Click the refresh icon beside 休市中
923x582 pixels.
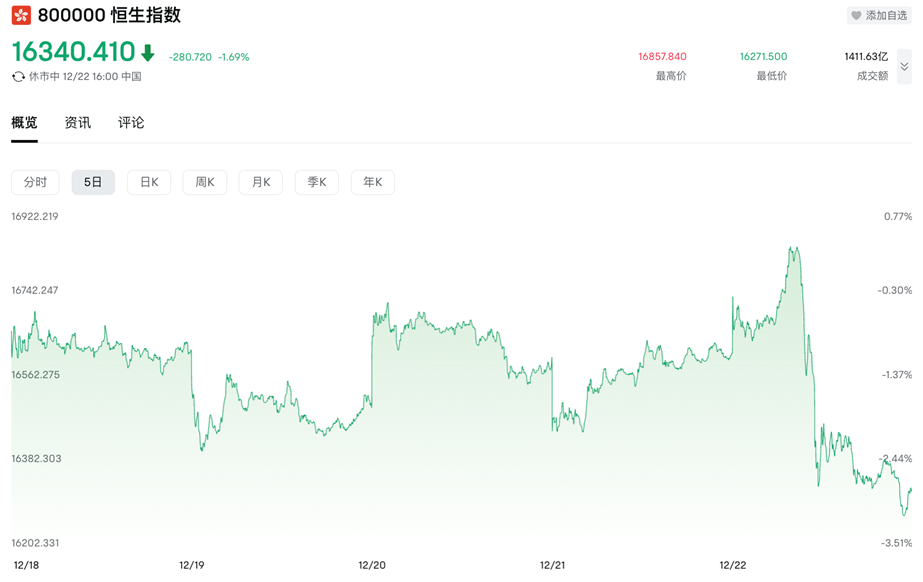18,77
